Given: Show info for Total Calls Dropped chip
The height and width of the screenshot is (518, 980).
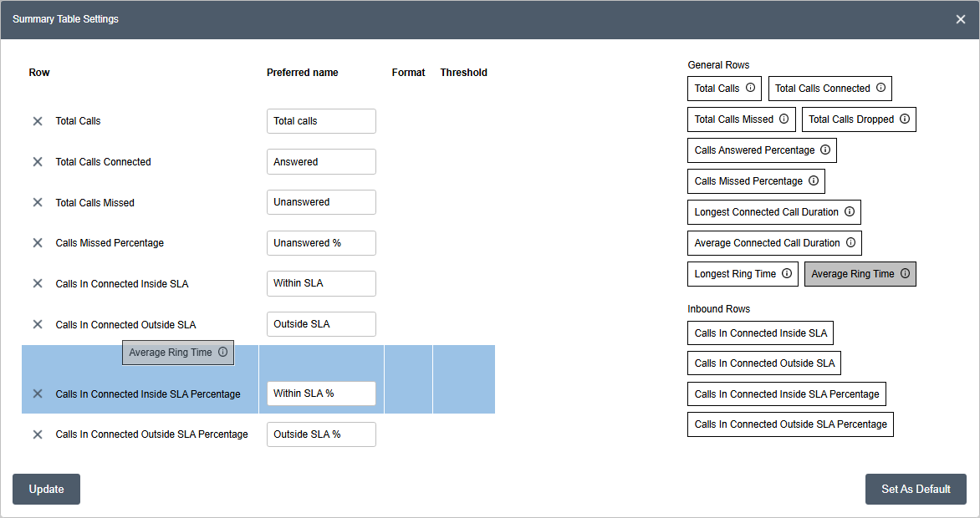Looking at the screenshot, I should tap(905, 119).
